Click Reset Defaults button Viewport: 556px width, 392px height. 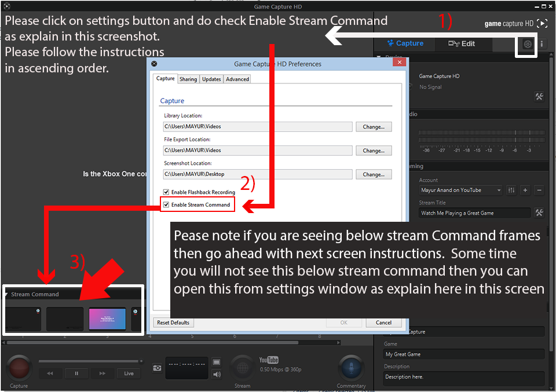point(173,323)
